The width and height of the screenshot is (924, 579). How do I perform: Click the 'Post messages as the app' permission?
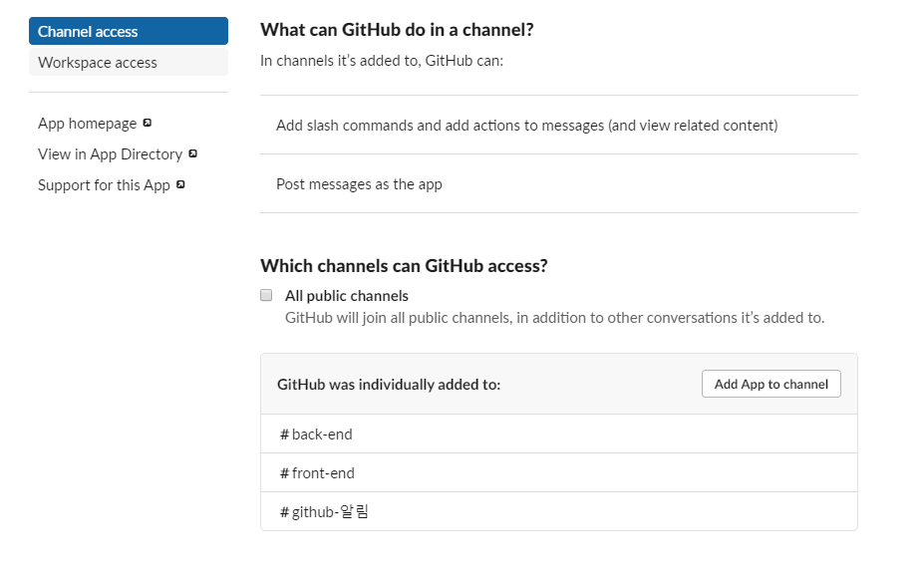pos(359,184)
